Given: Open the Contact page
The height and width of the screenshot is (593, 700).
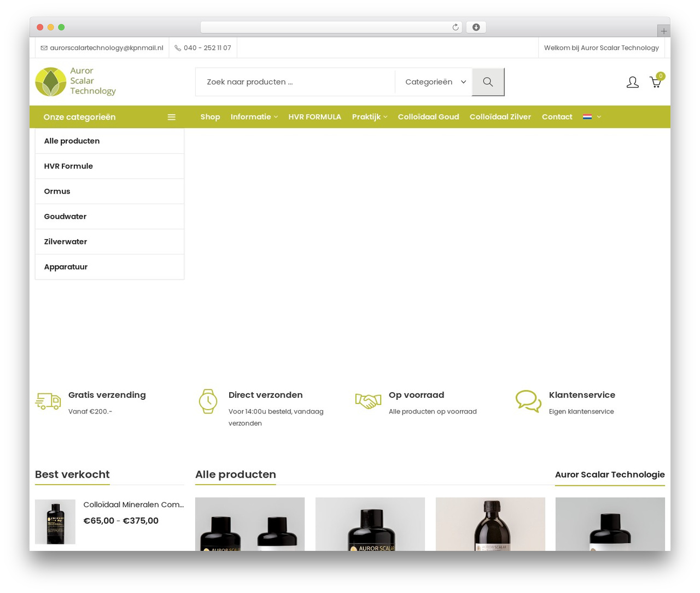Looking at the screenshot, I should tap(557, 117).
